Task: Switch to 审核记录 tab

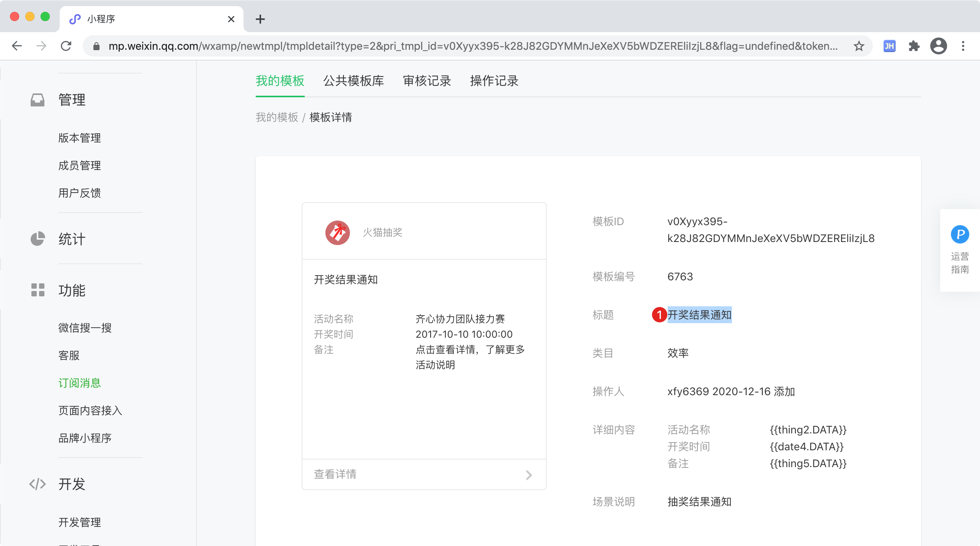Action: 427,81
